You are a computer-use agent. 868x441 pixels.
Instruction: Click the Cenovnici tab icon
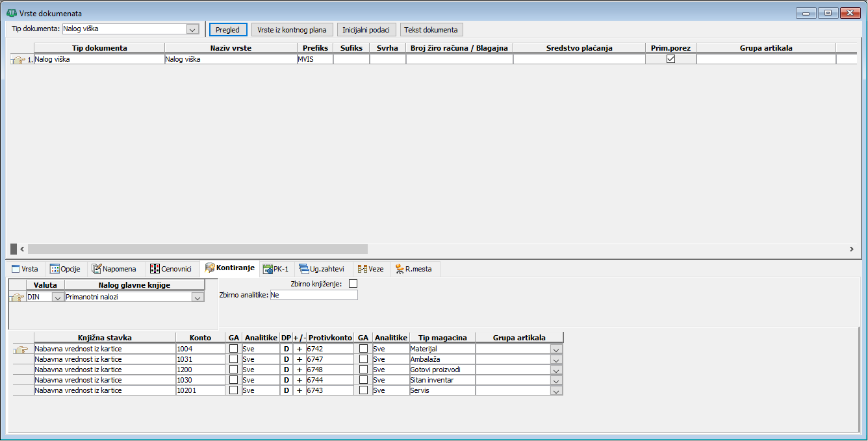(155, 269)
